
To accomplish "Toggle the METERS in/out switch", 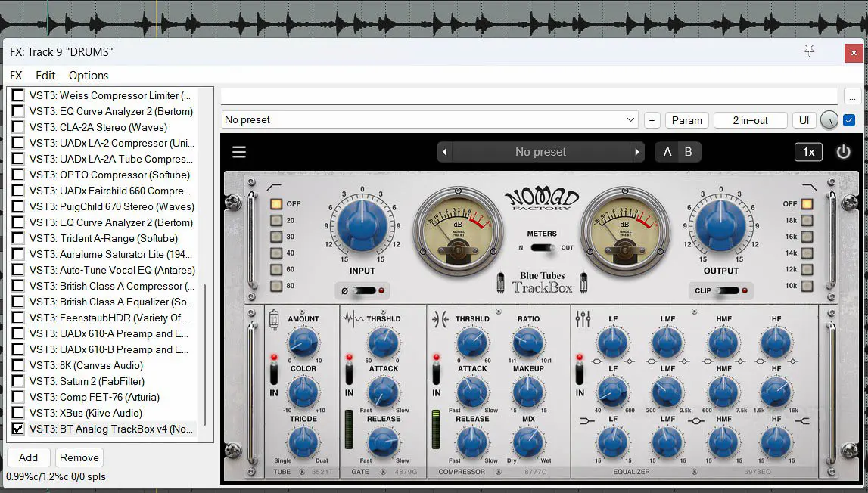I will point(541,247).
